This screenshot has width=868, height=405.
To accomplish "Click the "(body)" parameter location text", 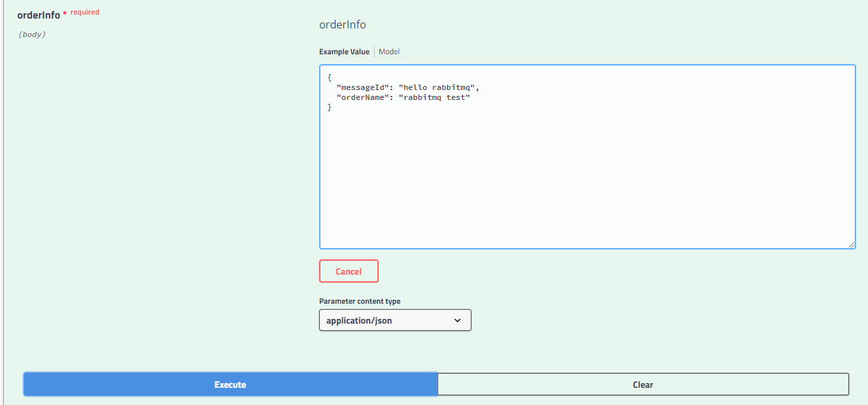I will point(32,34).
